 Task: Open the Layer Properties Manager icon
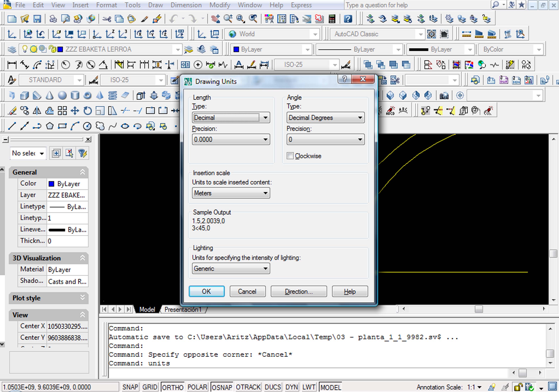pyautogui.click(x=12, y=49)
